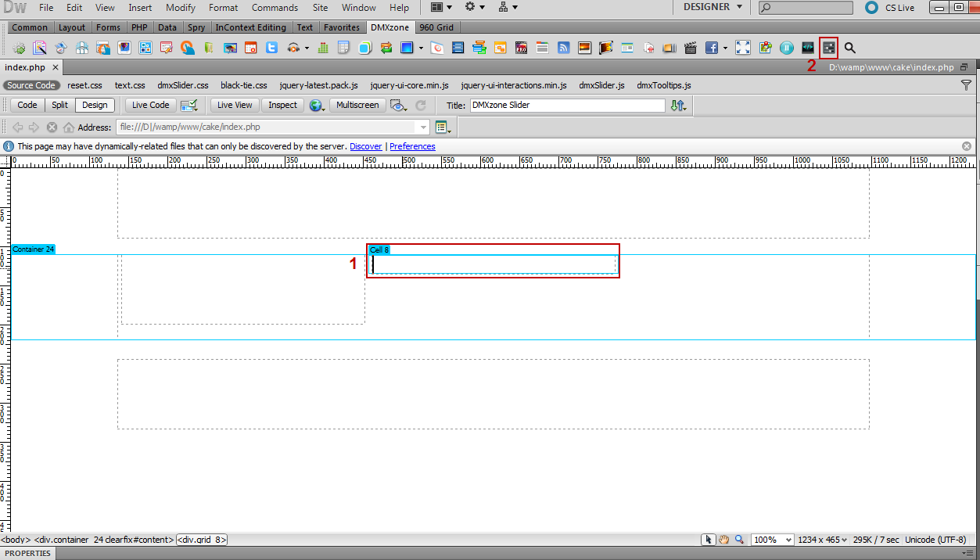Click the umbrella picture icon

click(x=230, y=48)
